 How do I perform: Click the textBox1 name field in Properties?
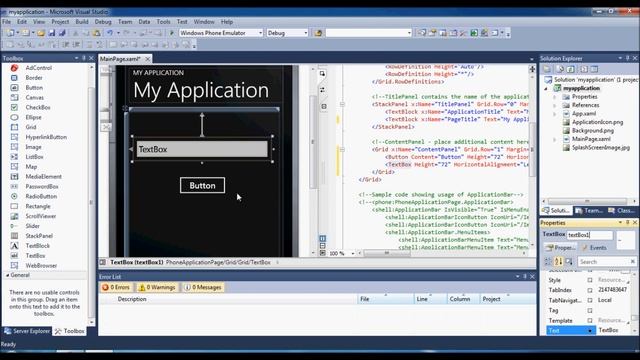590,235
